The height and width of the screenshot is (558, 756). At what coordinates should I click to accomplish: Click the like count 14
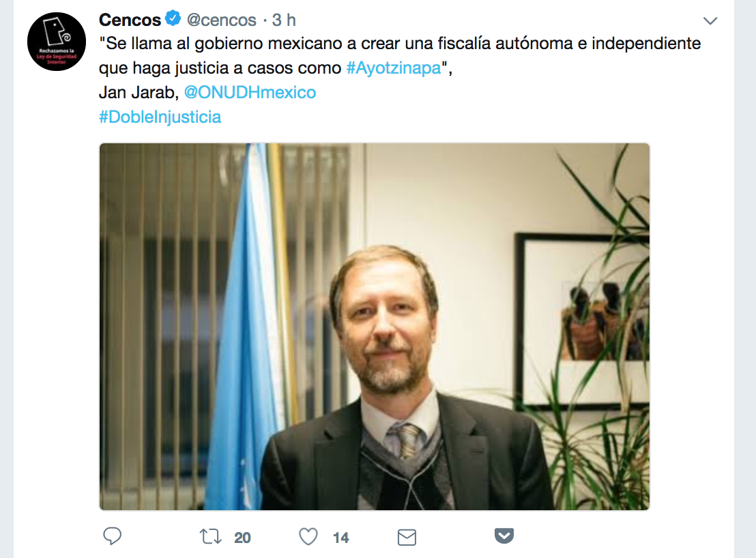[341, 538]
